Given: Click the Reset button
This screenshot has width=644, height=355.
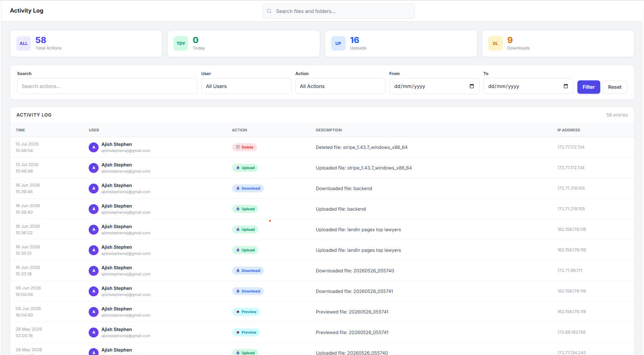Looking at the screenshot, I should pos(615,87).
